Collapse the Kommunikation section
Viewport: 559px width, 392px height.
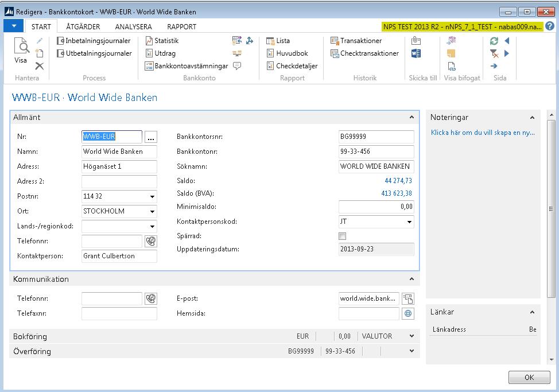(x=412, y=279)
